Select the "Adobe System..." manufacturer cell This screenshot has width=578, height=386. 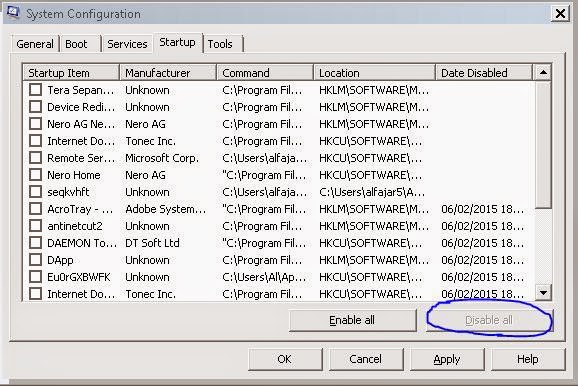point(166,209)
